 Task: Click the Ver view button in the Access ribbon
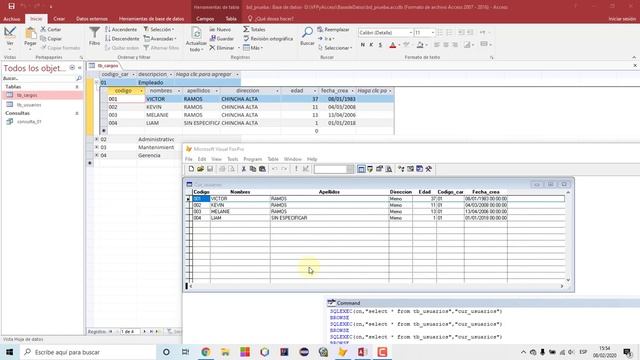point(10,37)
